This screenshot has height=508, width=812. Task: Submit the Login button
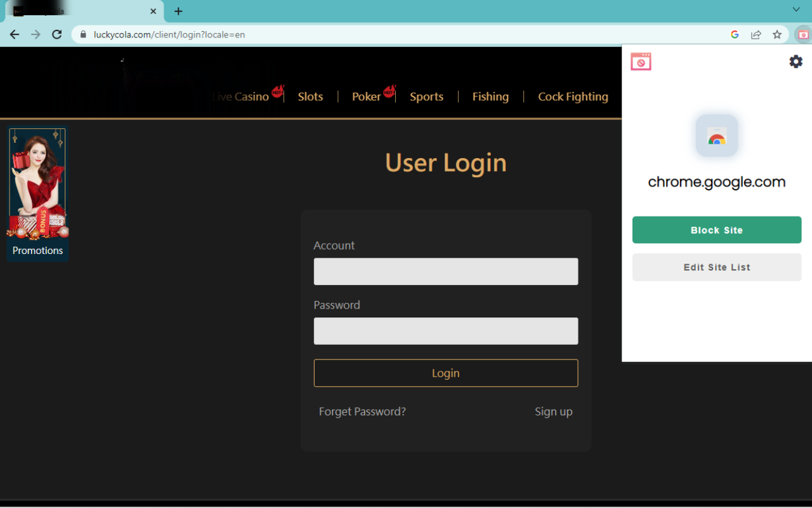(x=446, y=373)
